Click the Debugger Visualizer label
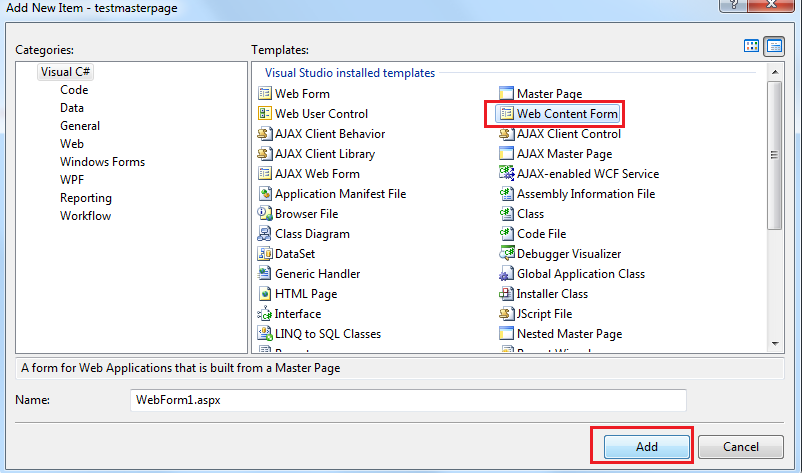Image resolution: width=805 pixels, height=473 pixels. tap(569, 254)
